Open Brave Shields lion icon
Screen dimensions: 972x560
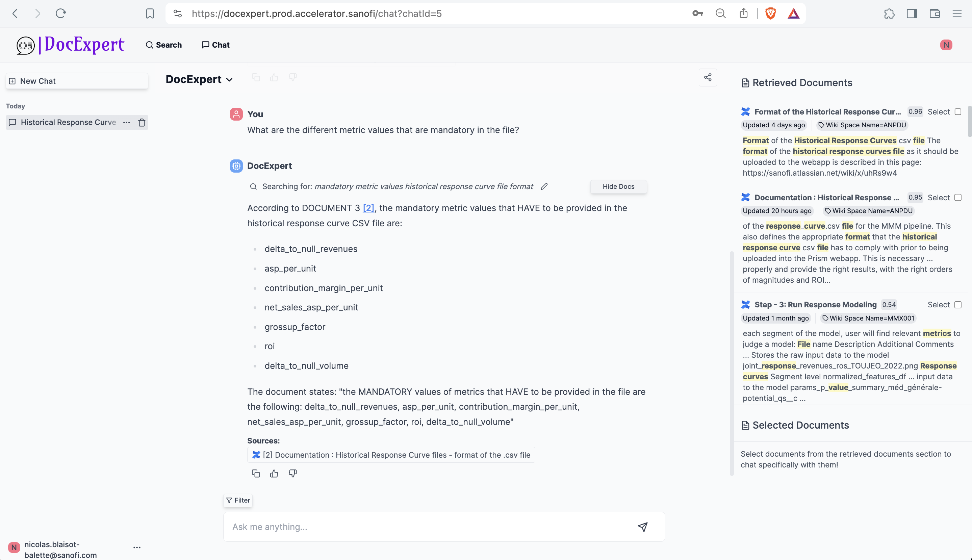770,14
